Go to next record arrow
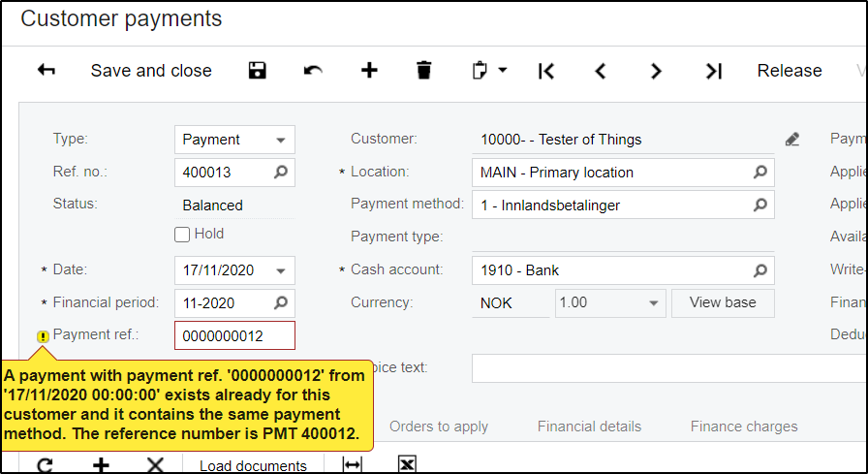 click(x=657, y=71)
